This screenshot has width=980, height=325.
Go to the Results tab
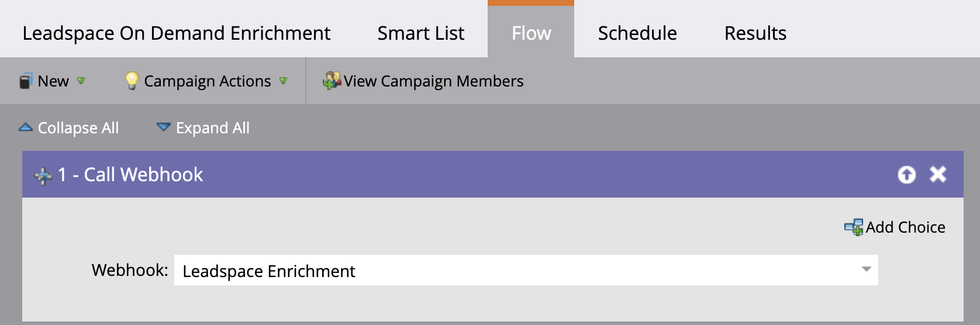pos(755,33)
